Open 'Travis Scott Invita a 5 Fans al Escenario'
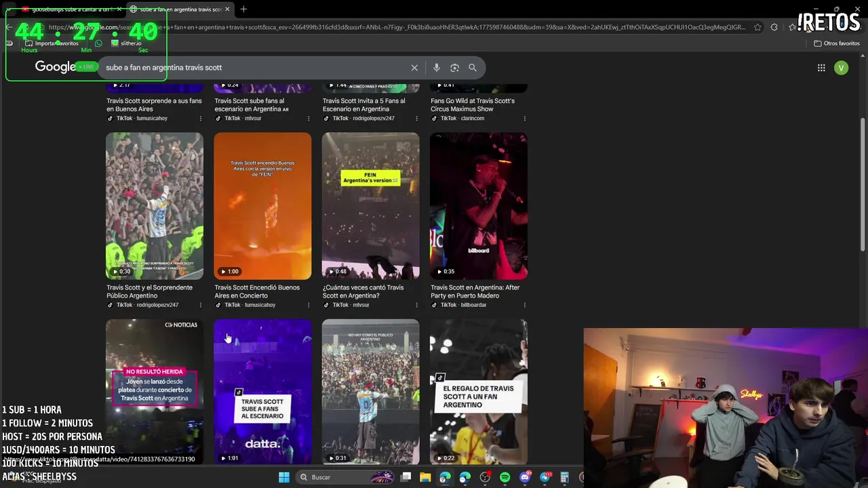Viewport: 868px width, 488px height. pyautogui.click(x=363, y=104)
